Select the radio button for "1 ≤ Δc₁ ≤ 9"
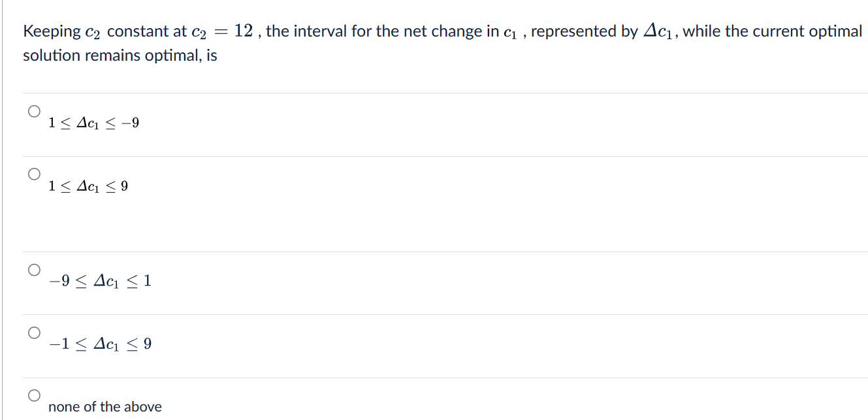The image size is (868, 420). [34, 174]
